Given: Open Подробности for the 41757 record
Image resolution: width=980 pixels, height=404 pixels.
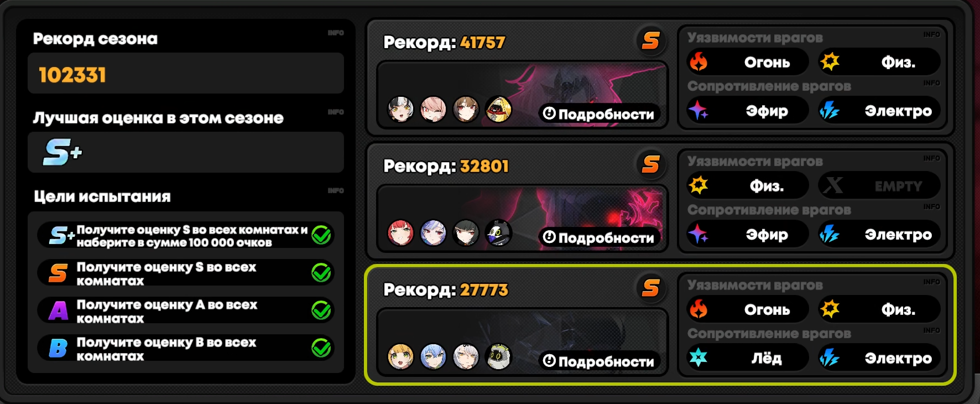Looking at the screenshot, I should (599, 114).
